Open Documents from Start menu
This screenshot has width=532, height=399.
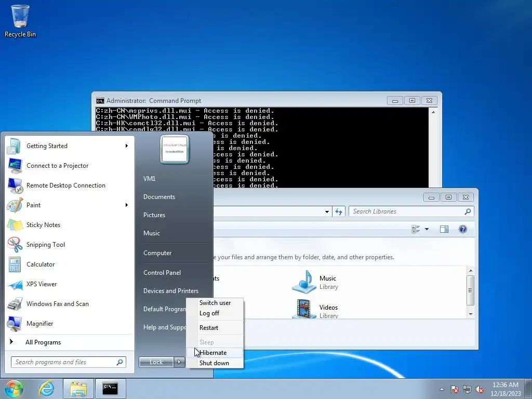click(x=159, y=197)
